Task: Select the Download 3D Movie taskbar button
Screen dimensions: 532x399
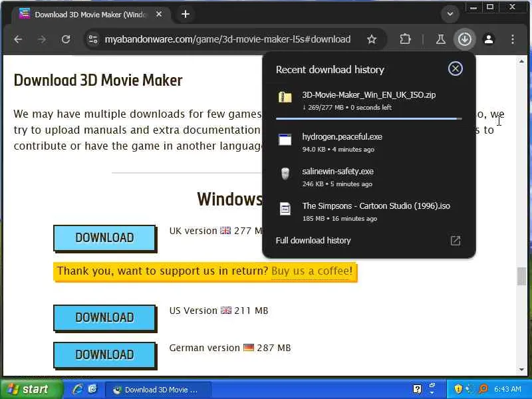Action: (x=158, y=390)
